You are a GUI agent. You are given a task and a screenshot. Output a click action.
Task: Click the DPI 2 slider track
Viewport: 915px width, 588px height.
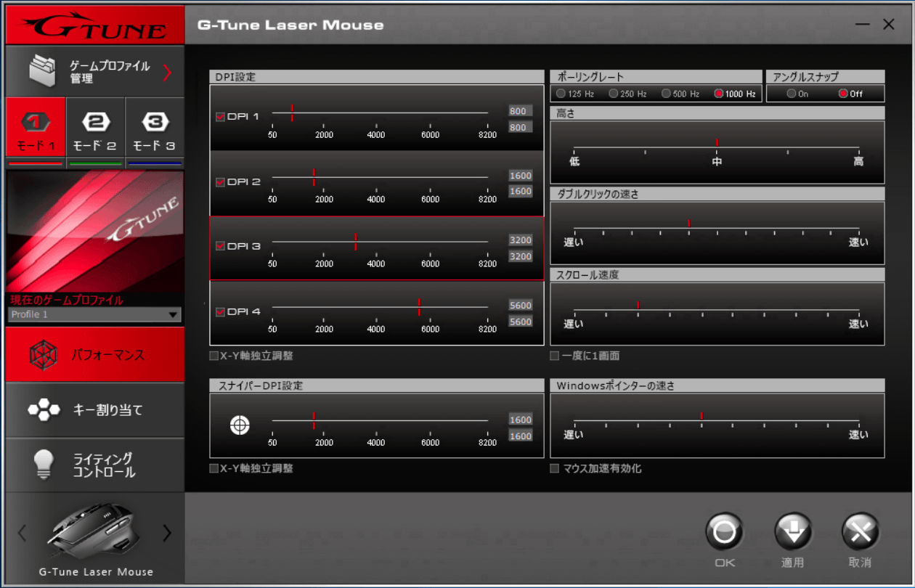pyautogui.click(x=380, y=177)
